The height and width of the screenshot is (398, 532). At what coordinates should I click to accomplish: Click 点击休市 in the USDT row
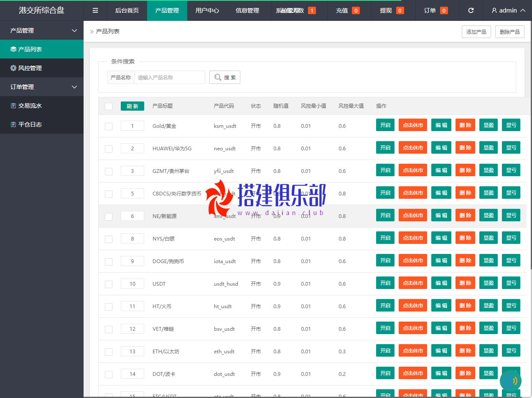tap(413, 283)
